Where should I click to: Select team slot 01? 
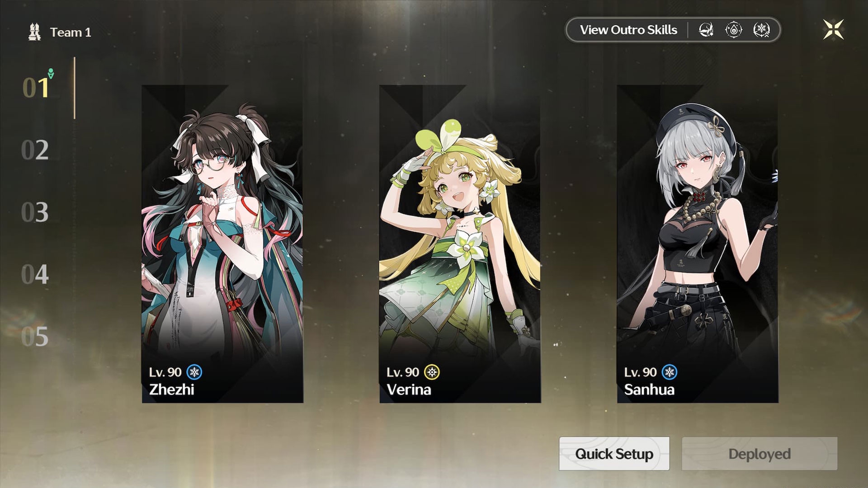coord(35,88)
